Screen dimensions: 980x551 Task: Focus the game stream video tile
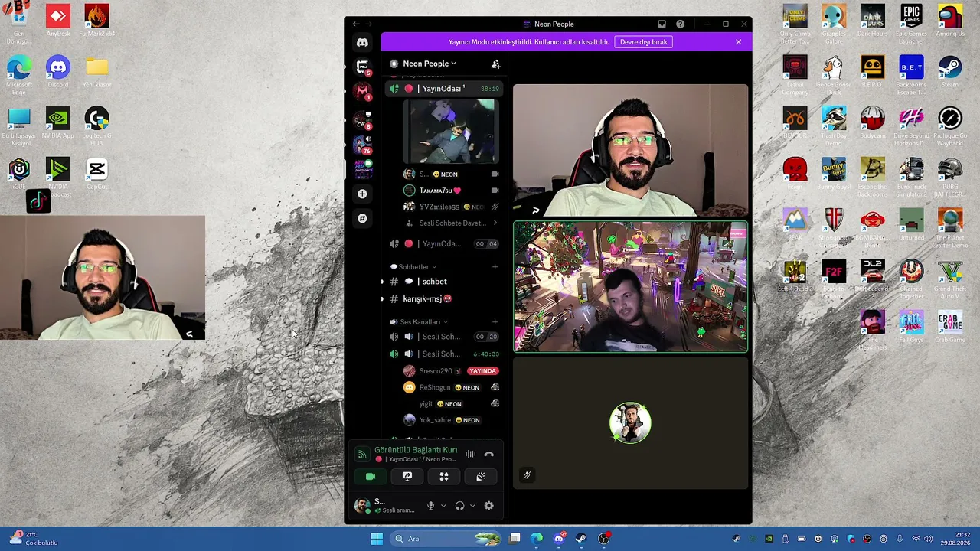pos(630,286)
